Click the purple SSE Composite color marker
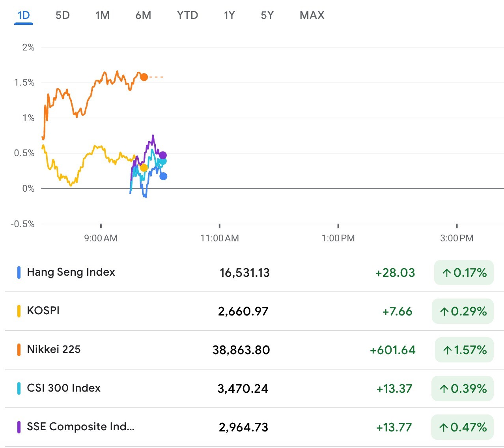The width and height of the screenshot is (504, 448). tap(19, 427)
